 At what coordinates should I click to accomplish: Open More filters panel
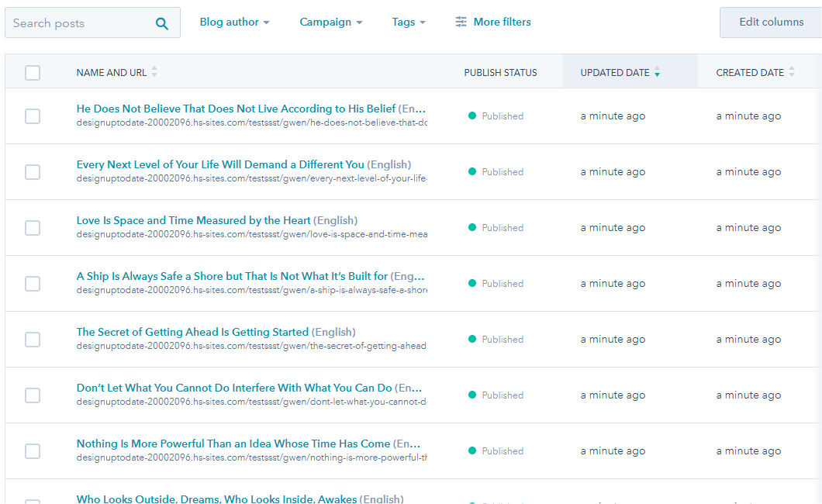click(x=502, y=22)
